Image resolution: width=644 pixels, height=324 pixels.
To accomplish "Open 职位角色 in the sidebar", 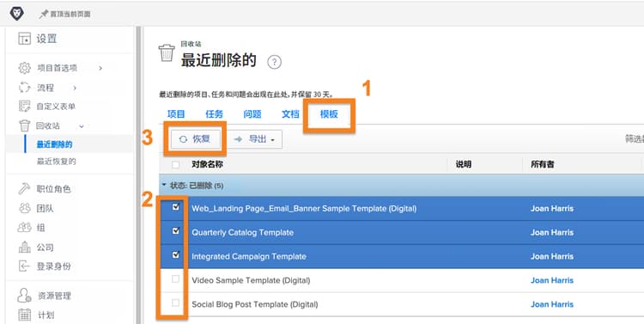I will [x=53, y=189].
